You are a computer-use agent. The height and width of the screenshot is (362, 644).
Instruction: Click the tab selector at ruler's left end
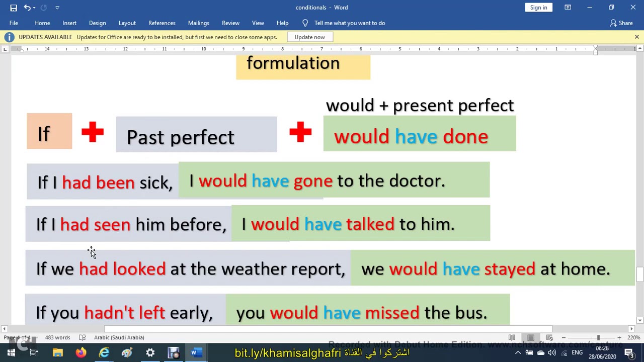point(5,49)
